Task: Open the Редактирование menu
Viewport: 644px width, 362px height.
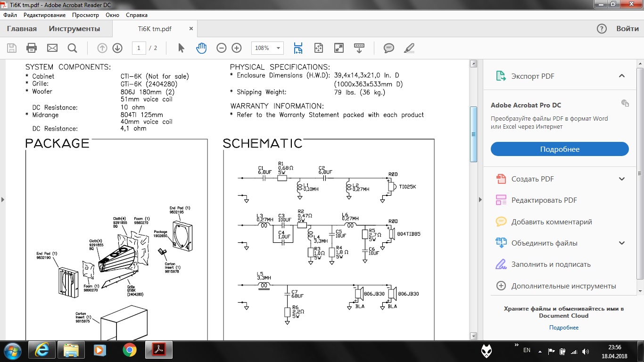Action: [44, 15]
